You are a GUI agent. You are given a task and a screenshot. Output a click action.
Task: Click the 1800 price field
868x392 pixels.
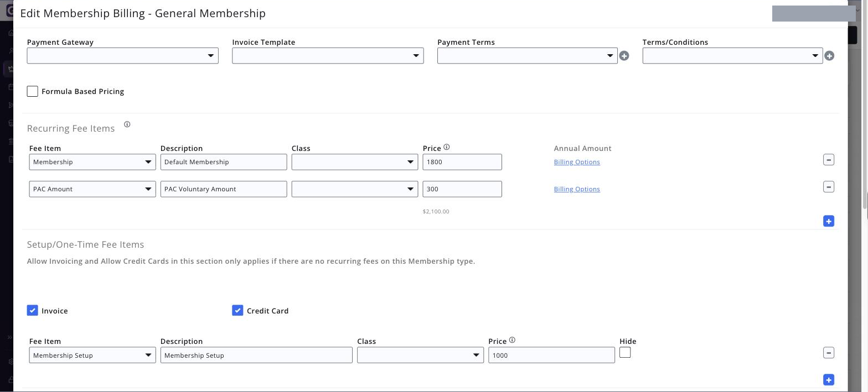point(462,162)
